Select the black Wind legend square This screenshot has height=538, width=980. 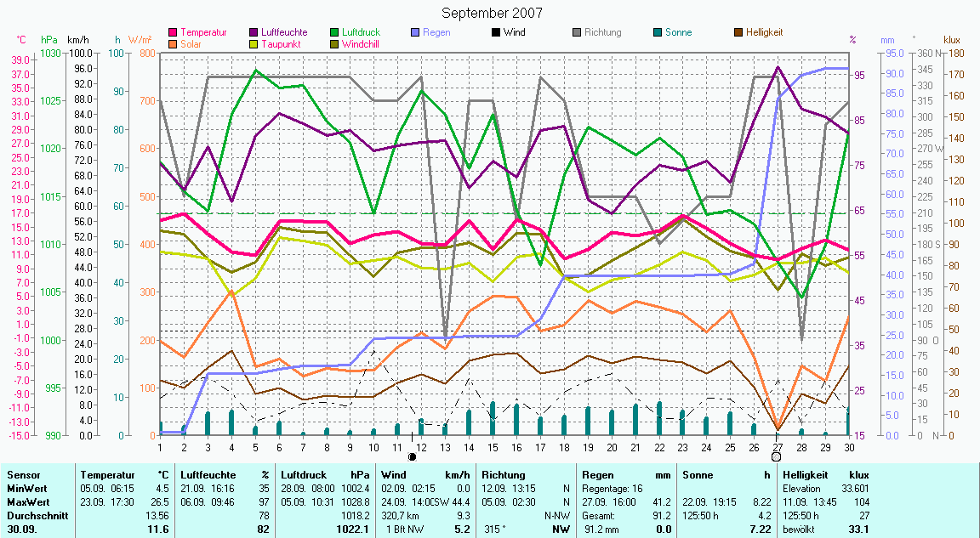coord(496,33)
